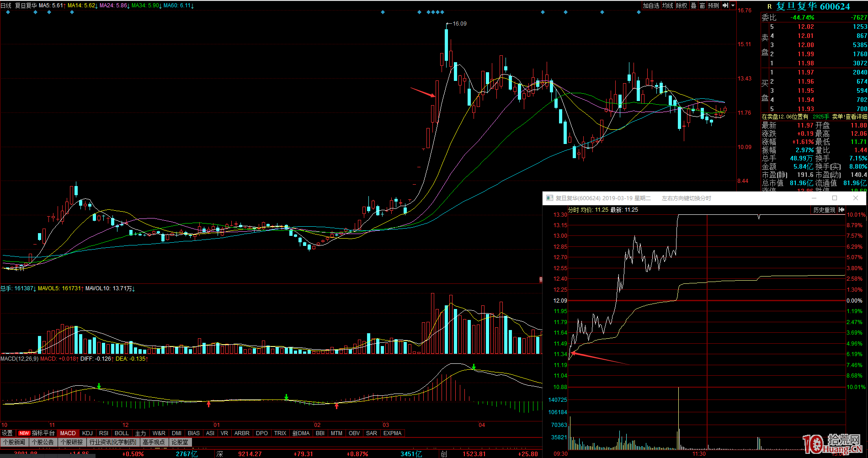Click the 查看详细 order detail link
Screen dimensions: 868x458
(x=856, y=117)
